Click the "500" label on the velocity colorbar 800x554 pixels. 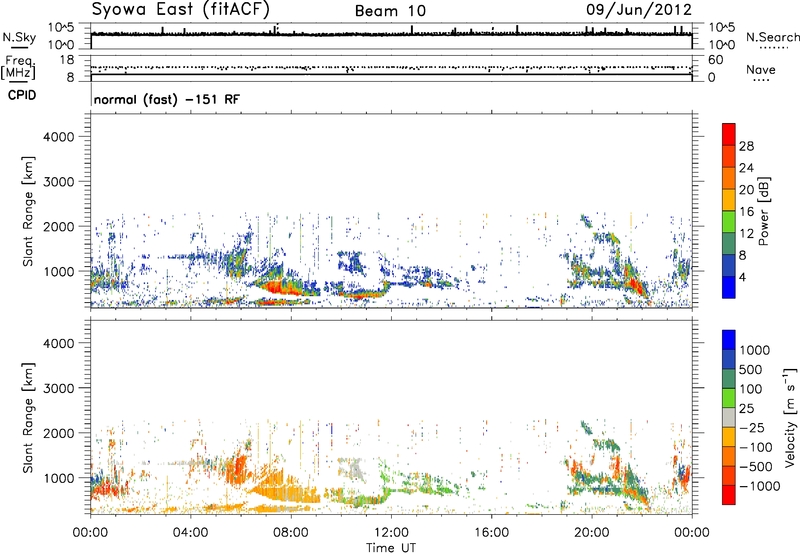(x=753, y=370)
